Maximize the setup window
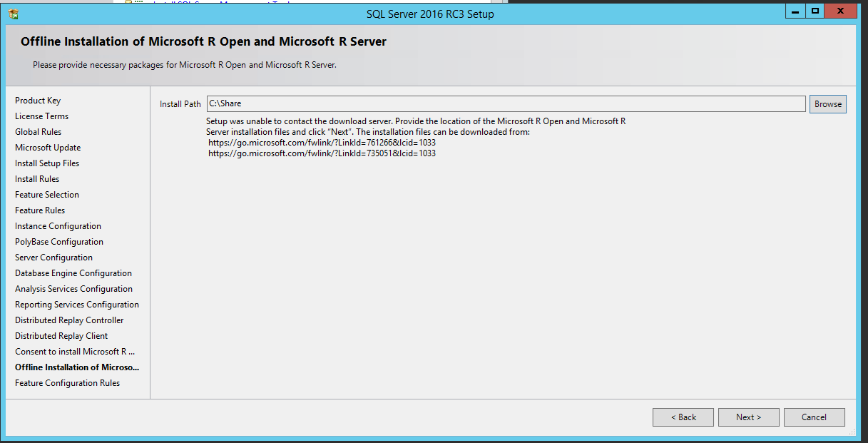The image size is (868, 443). click(x=815, y=11)
